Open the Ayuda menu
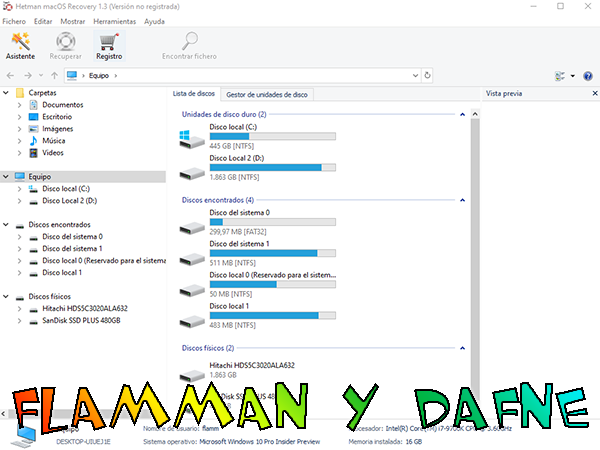The width and height of the screenshot is (600, 450). coord(154,21)
